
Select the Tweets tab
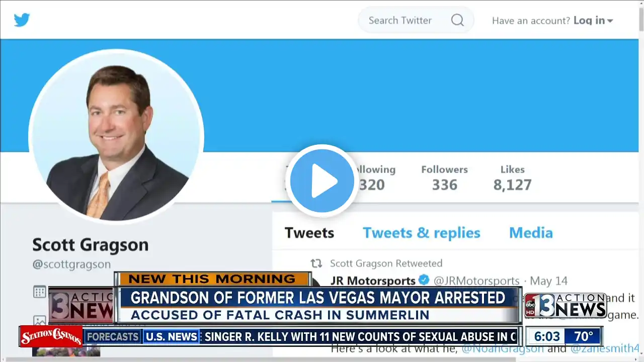[x=309, y=233]
